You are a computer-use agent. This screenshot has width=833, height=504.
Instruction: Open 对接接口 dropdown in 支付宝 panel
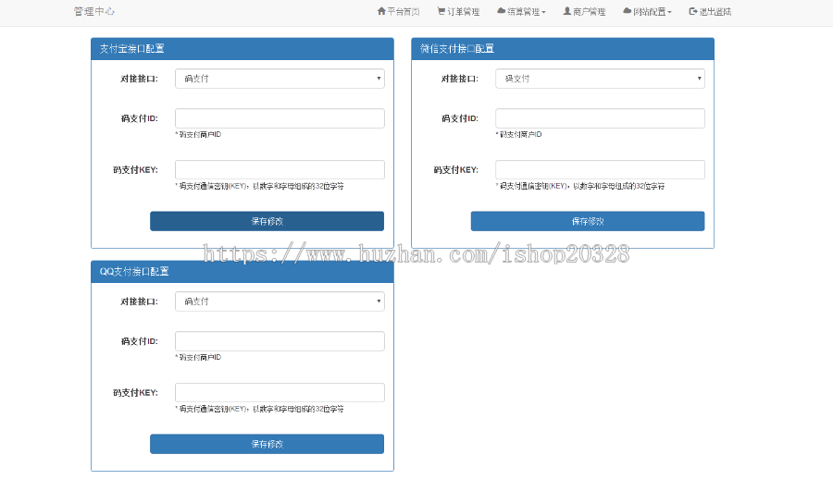click(x=280, y=79)
